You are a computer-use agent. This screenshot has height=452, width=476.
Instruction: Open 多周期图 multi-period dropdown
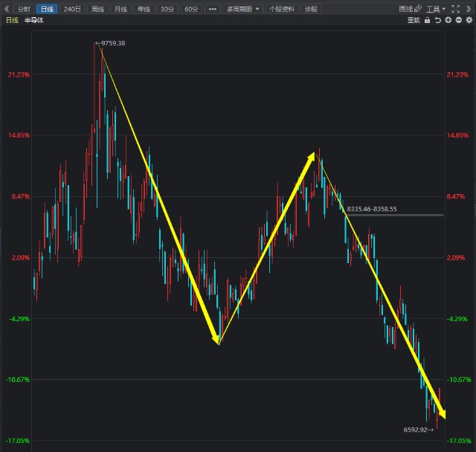tap(242, 9)
